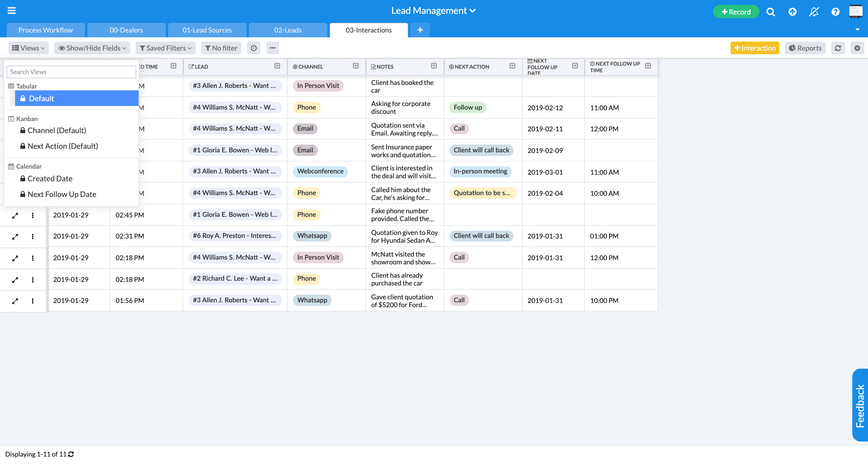The image size is (868, 465).
Task: Open the Notes column menu arrow
Action: (x=434, y=66)
